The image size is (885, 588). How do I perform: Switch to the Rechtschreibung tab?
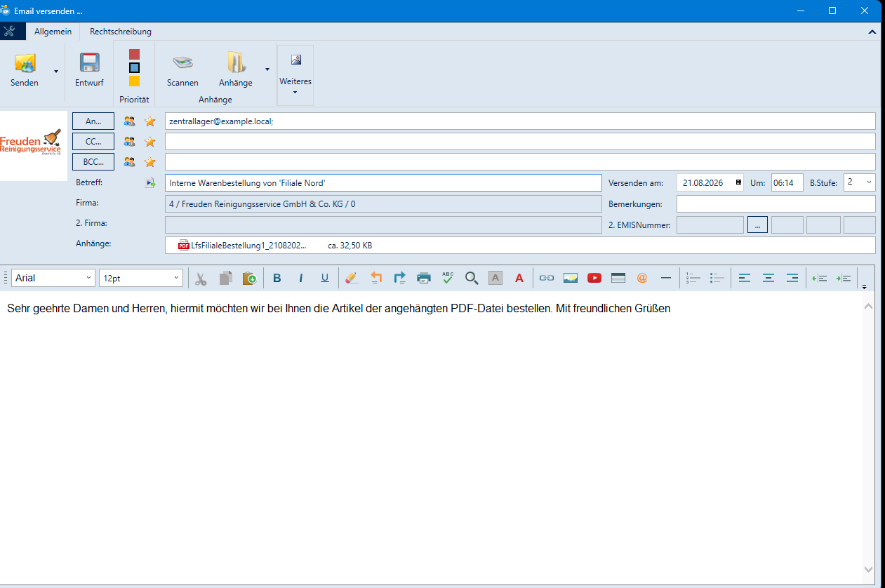(121, 32)
